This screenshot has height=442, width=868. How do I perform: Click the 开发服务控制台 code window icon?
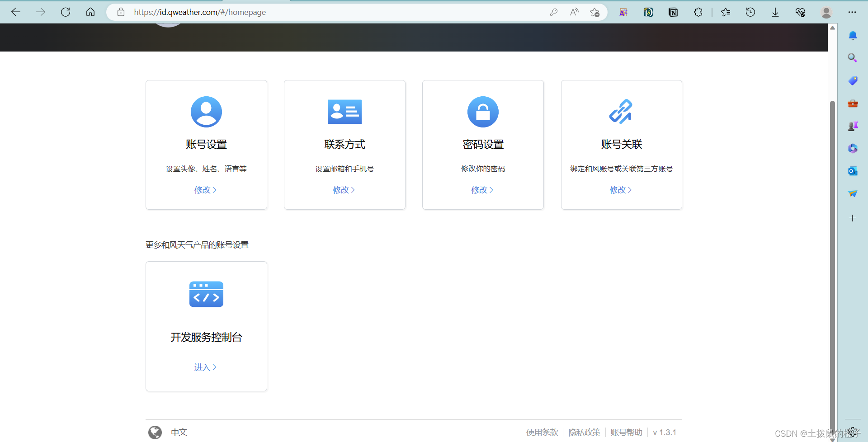206,294
